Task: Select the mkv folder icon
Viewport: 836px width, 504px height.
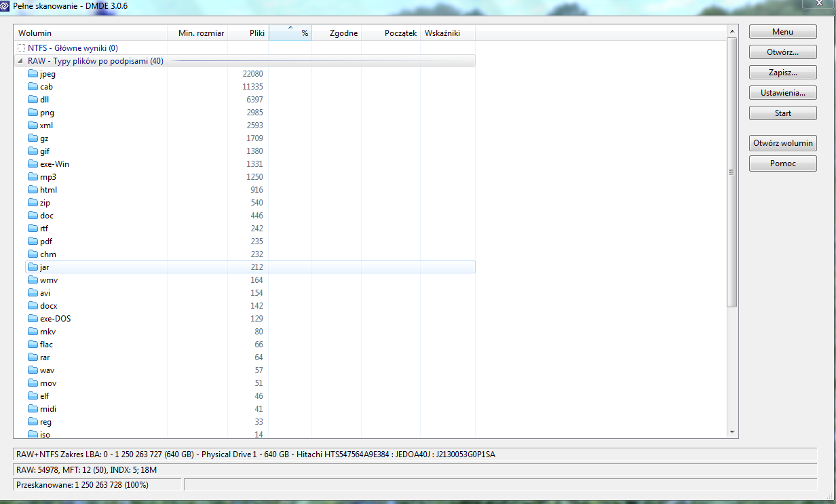Action: (x=33, y=332)
